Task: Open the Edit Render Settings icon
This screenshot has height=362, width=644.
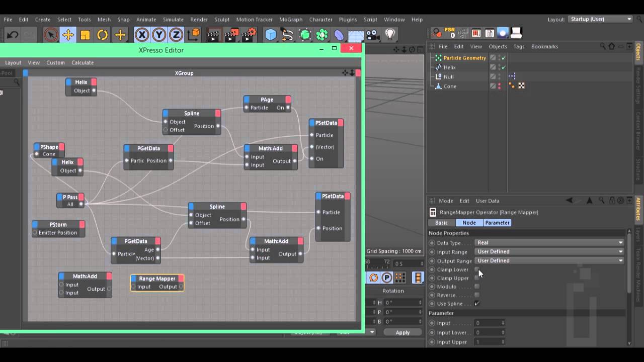Action: [x=249, y=35]
